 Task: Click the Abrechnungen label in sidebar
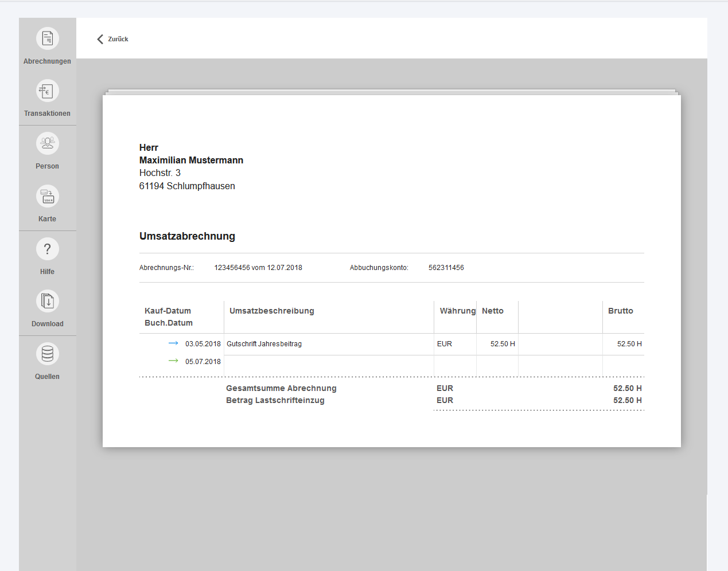pyautogui.click(x=48, y=61)
